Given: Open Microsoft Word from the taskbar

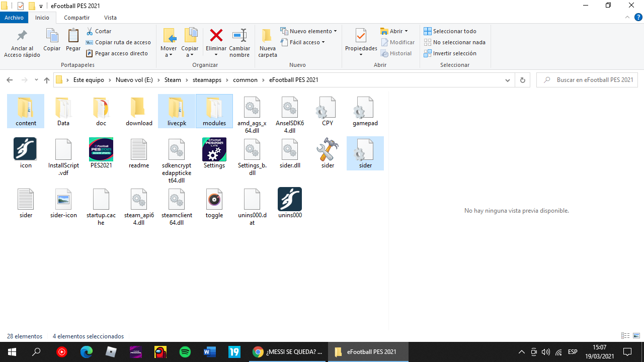Looking at the screenshot, I should [x=210, y=352].
